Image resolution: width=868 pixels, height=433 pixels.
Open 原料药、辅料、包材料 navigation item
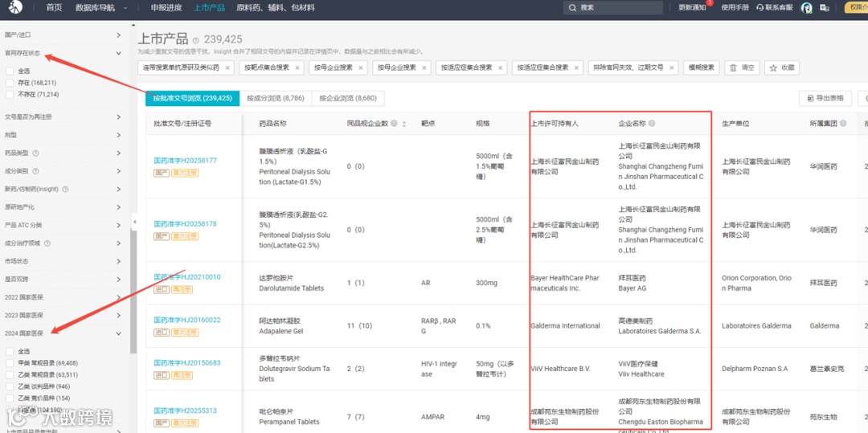(276, 8)
